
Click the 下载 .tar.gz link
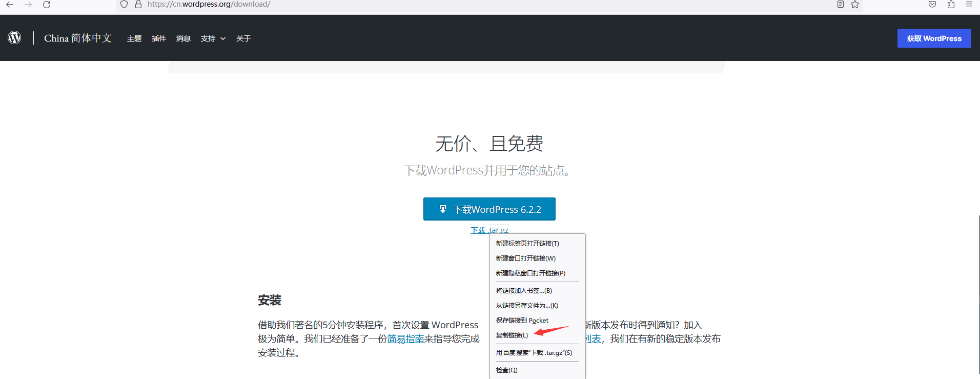click(489, 230)
